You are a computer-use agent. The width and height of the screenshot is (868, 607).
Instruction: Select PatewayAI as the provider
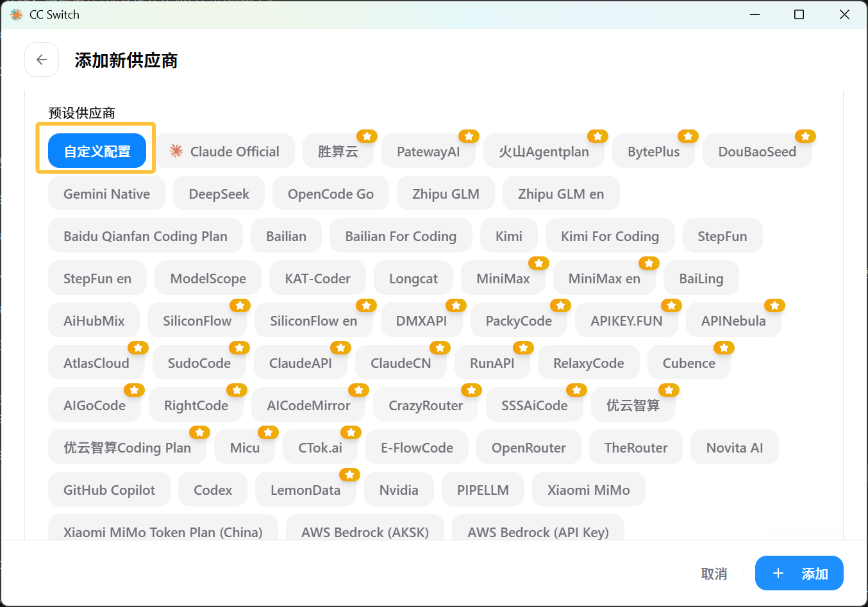click(x=428, y=151)
